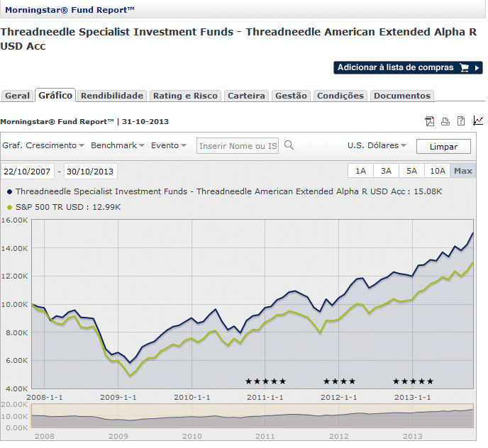Click the search magnifier icon
488x448 pixels.
[x=289, y=145]
